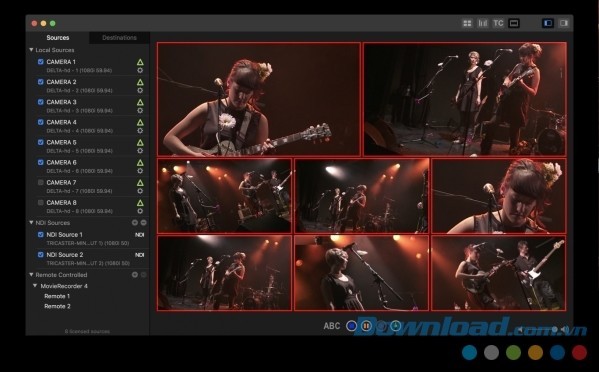The width and height of the screenshot is (599, 372).
Task: Toggle the TC timecode overlay
Action: [498, 23]
